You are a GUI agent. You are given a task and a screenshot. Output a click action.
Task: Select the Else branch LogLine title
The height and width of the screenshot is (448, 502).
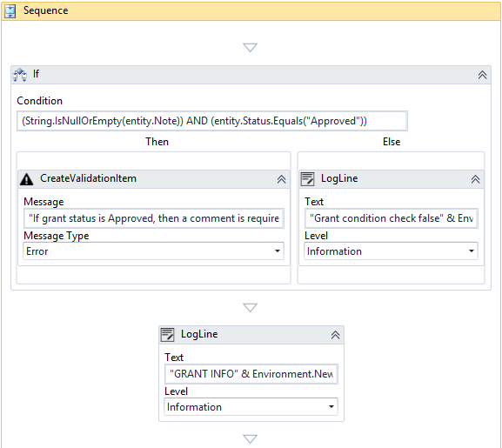(339, 178)
